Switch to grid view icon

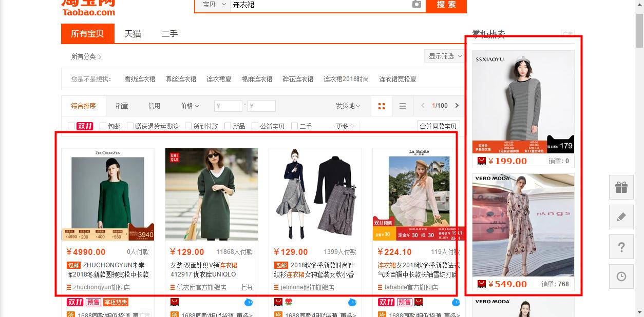381,106
